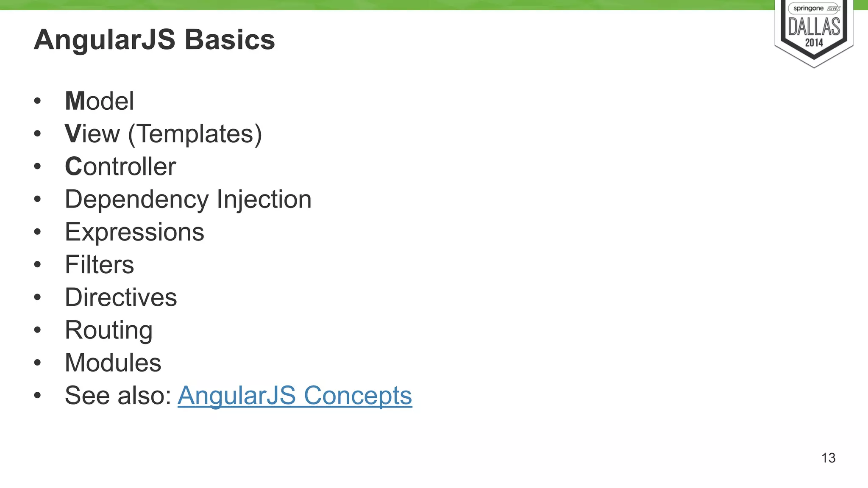Click the bullet dot beside Model
This screenshot has height=488, width=868.
(x=37, y=101)
